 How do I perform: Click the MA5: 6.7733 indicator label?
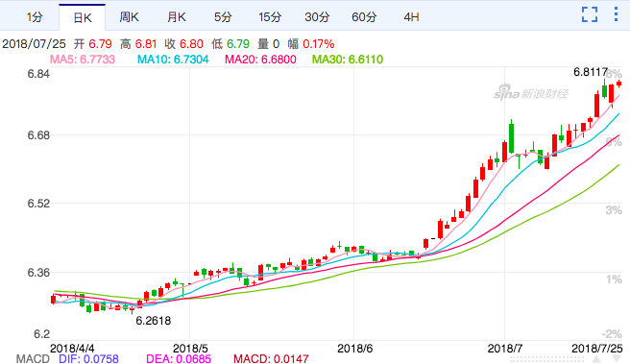pos(83,60)
